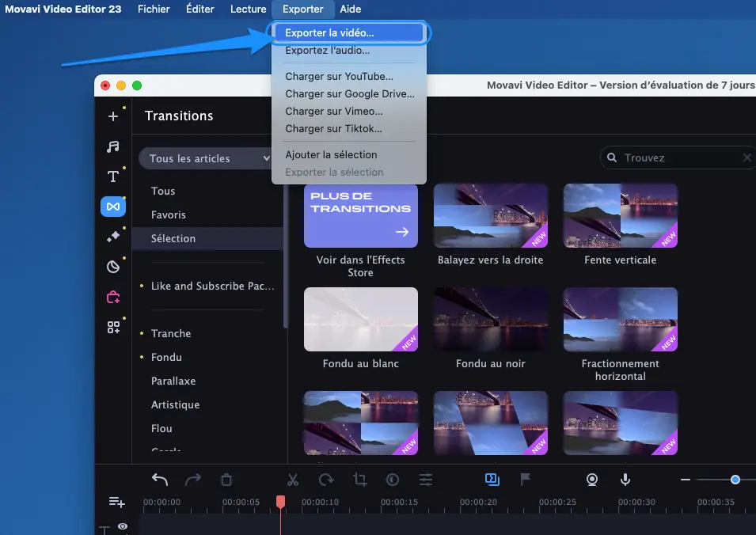This screenshot has height=535, width=756.
Task: Click the Transition wizard icon
Action: coord(492,479)
